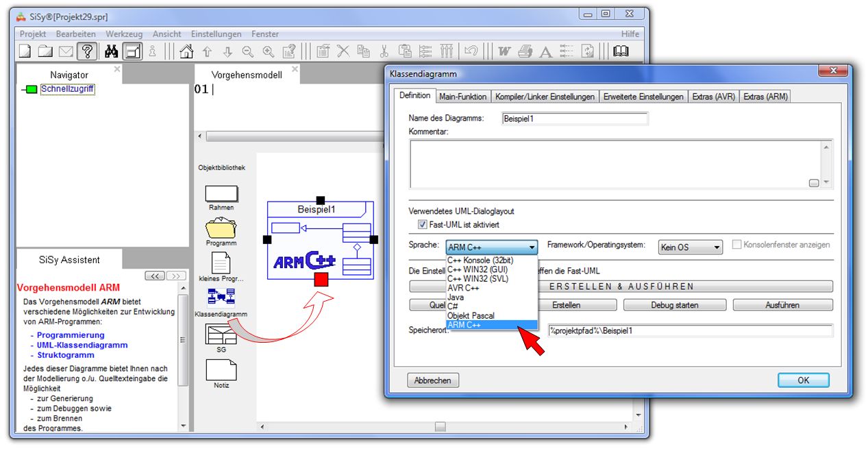Click the Speicherort path input field
868x449 pixels.
click(x=690, y=331)
